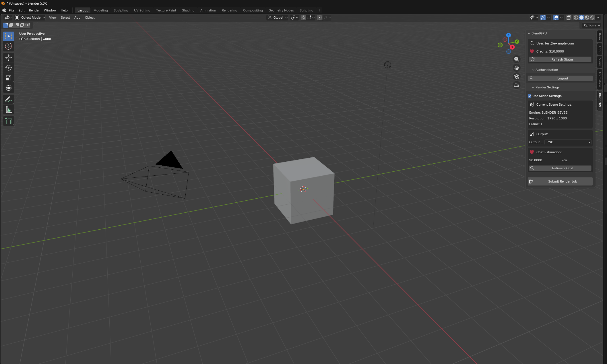
Task: Click the Z axis on the navigation gizmo
Action: coord(508,35)
